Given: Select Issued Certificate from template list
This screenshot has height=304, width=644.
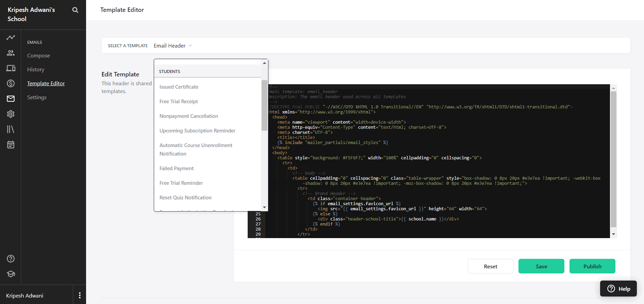Looking at the screenshot, I should click(x=179, y=87).
